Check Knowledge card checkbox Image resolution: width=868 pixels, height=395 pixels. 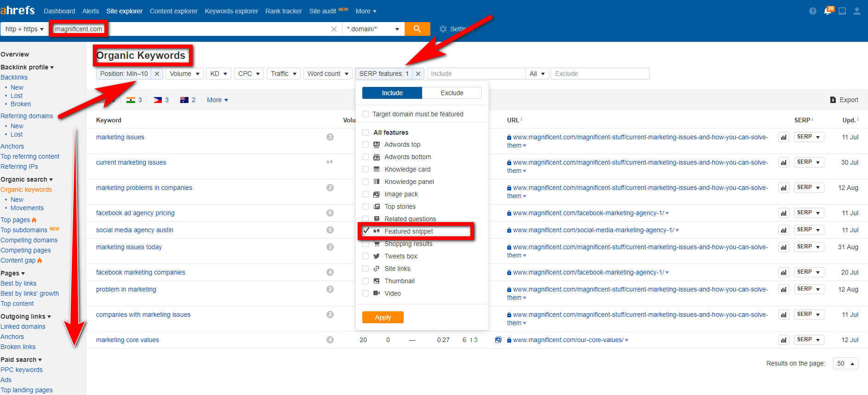coord(365,169)
